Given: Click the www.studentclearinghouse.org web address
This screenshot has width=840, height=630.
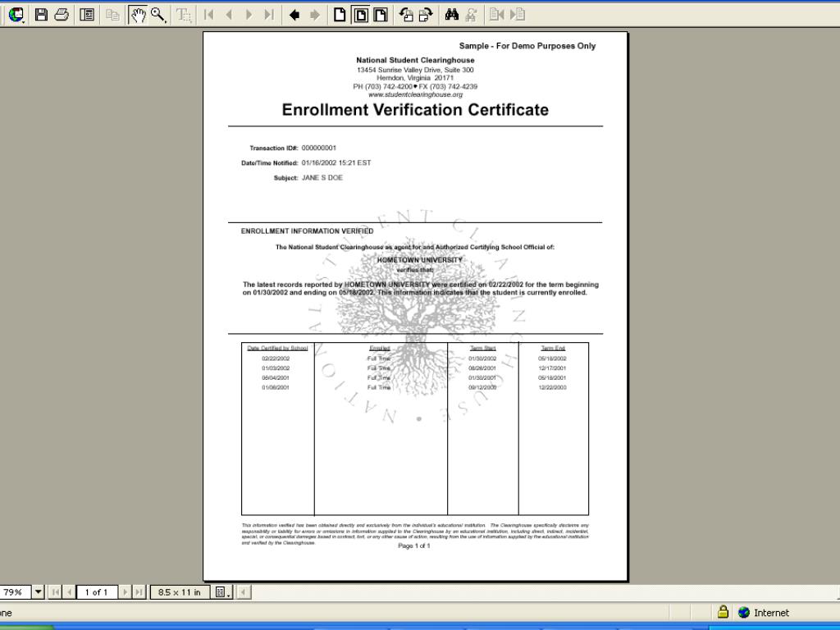Looking at the screenshot, I should pos(415,94).
